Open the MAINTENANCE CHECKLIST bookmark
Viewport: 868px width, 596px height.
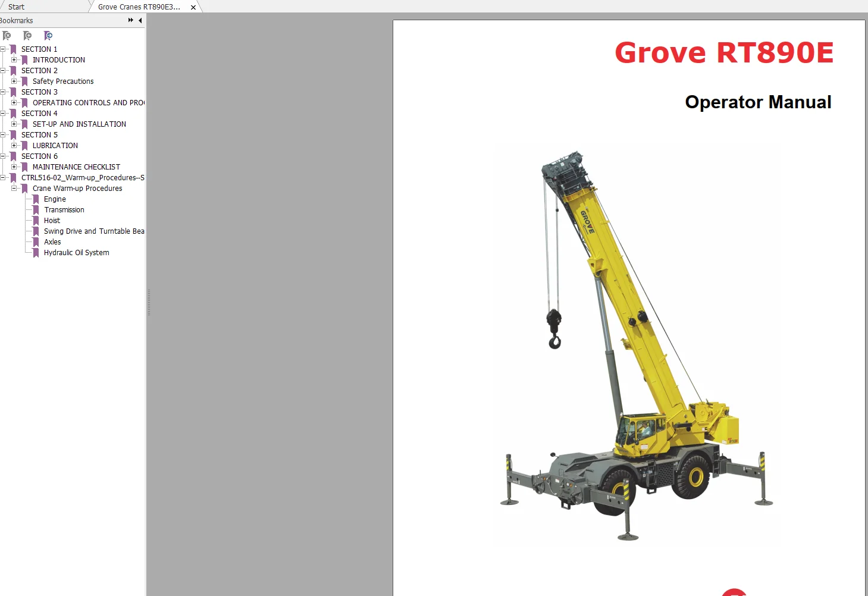(x=76, y=167)
